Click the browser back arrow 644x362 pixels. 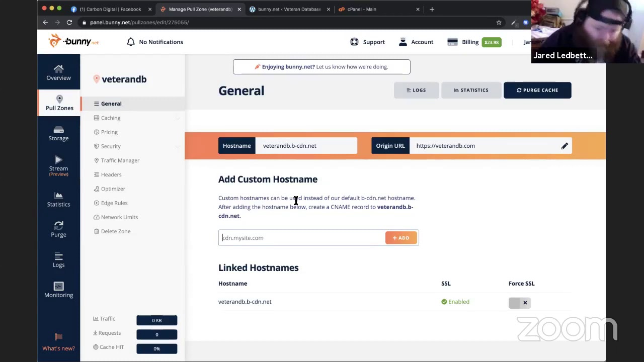[x=45, y=22]
